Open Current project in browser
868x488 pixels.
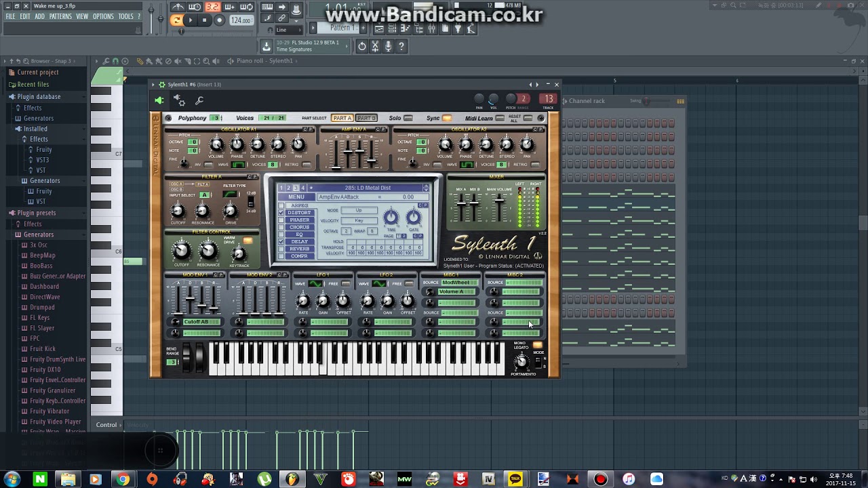coord(37,73)
